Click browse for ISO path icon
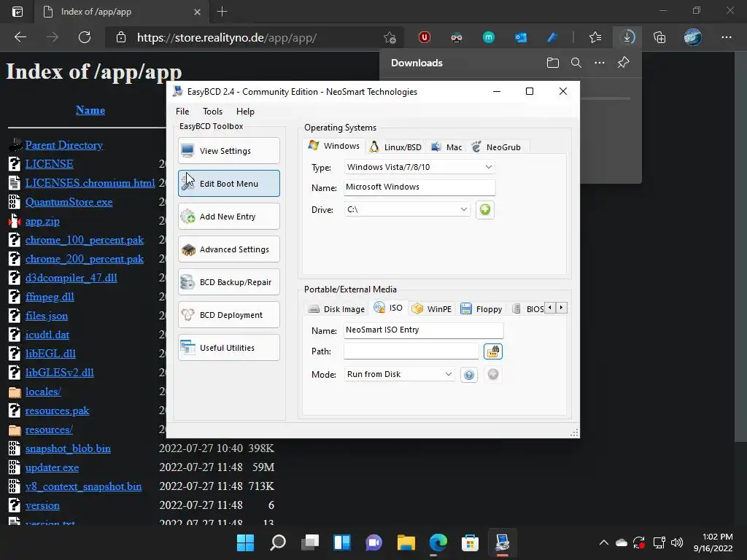 click(x=493, y=351)
